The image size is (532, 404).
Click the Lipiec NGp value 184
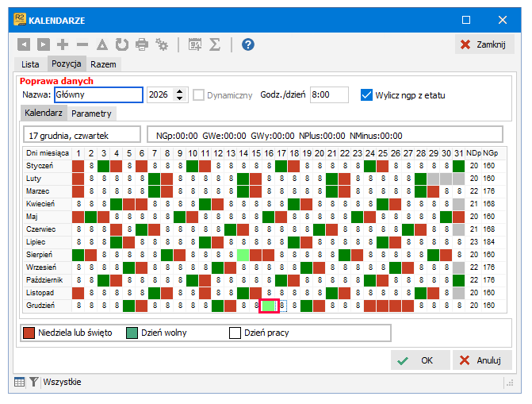click(489, 242)
